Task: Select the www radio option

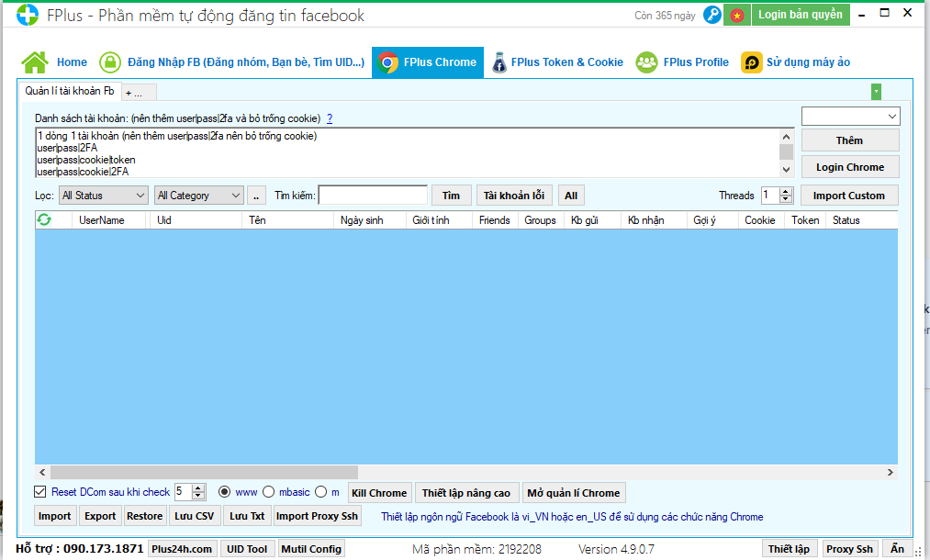Action: click(x=224, y=492)
